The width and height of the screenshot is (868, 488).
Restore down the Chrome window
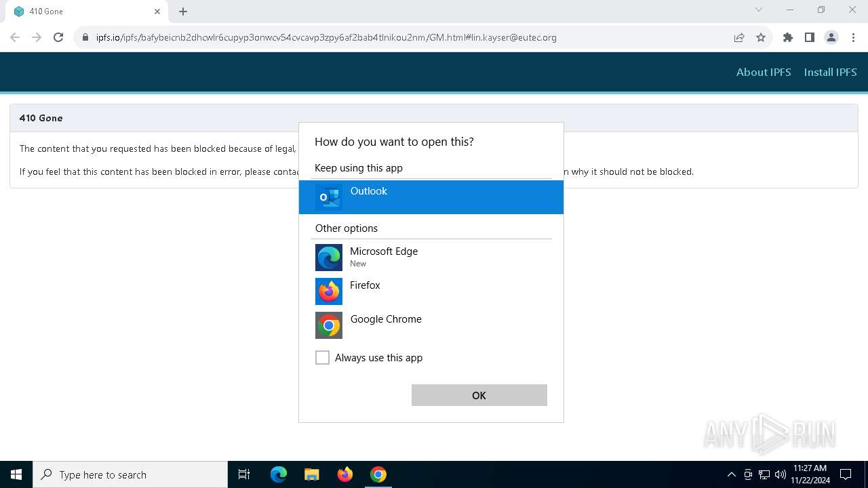(821, 9)
